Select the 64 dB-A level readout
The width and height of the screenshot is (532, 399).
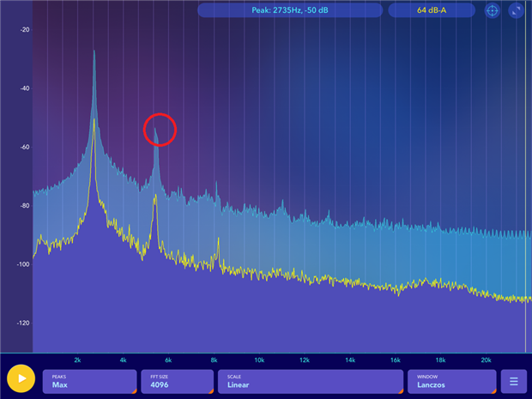click(432, 10)
